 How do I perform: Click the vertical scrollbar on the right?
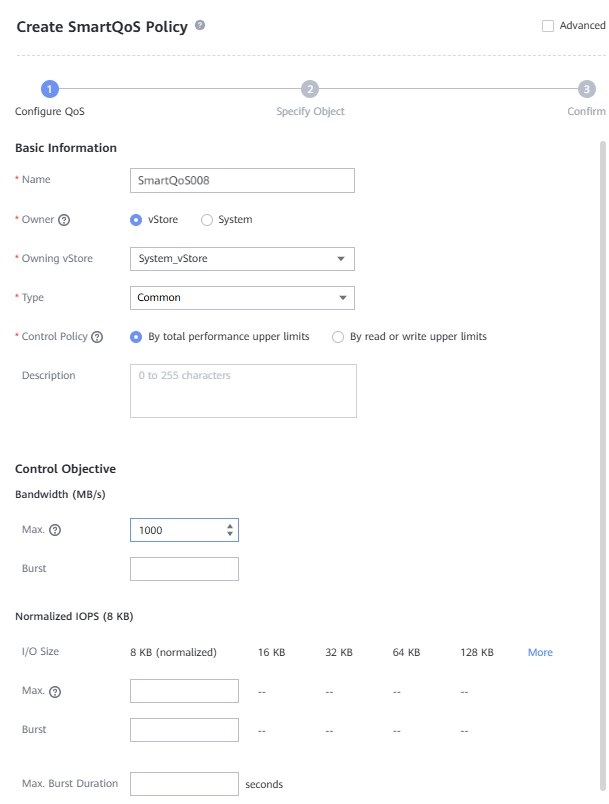[602, 467]
